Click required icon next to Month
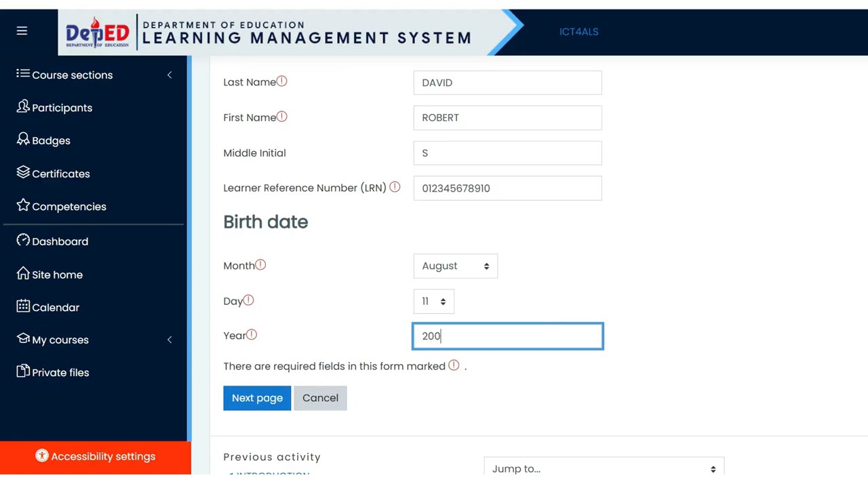Image resolution: width=868 pixels, height=488 pixels. click(x=260, y=265)
